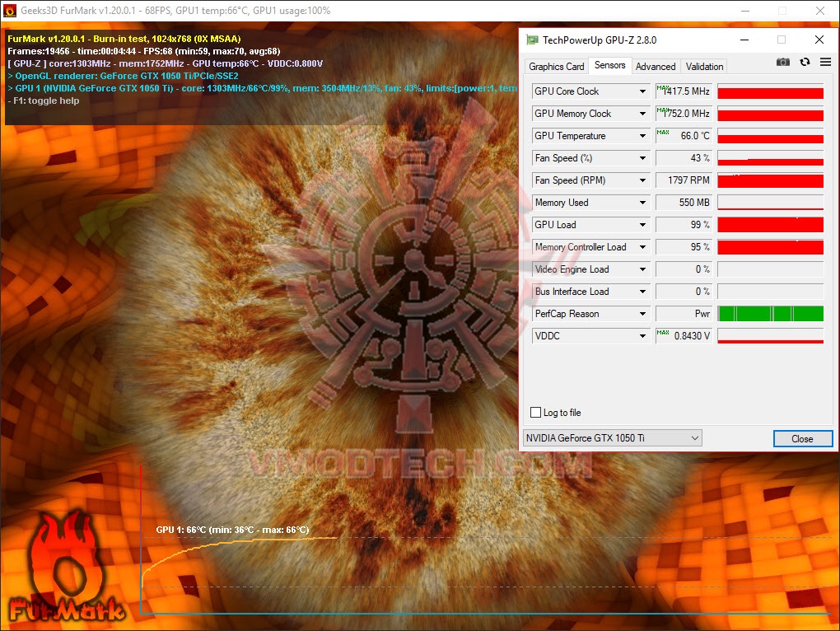The width and height of the screenshot is (840, 631).
Task: Close the GPU-Z window with X
Action: [x=819, y=40]
